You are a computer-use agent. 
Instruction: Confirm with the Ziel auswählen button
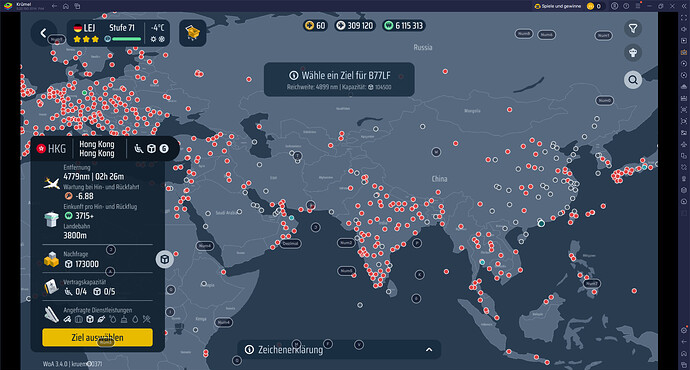click(97, 337)
